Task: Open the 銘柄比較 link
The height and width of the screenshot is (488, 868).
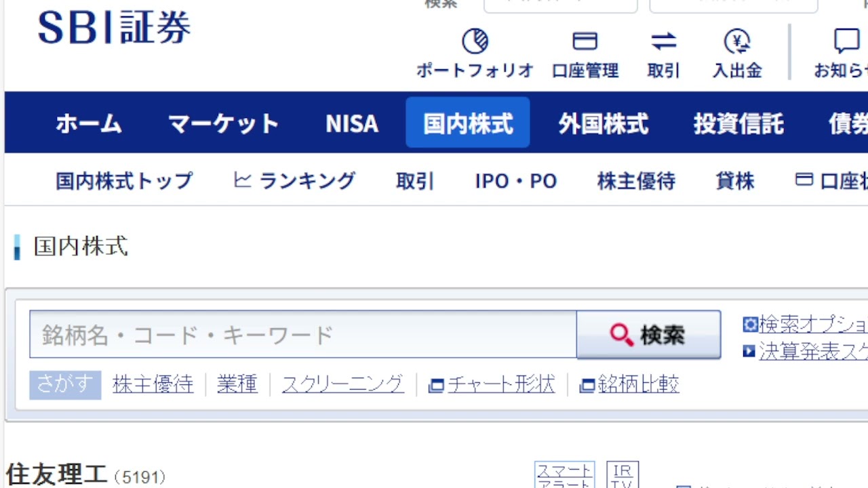Action: coord(639,385)
